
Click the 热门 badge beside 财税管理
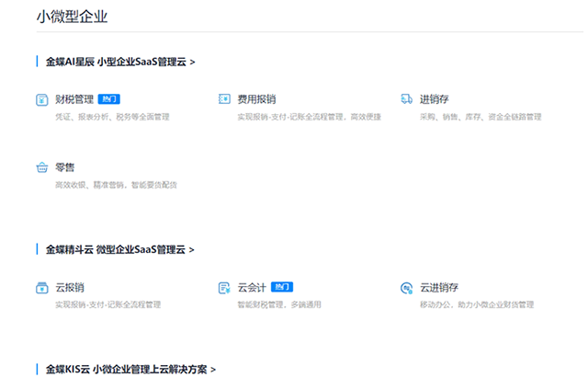click(109, 99)
